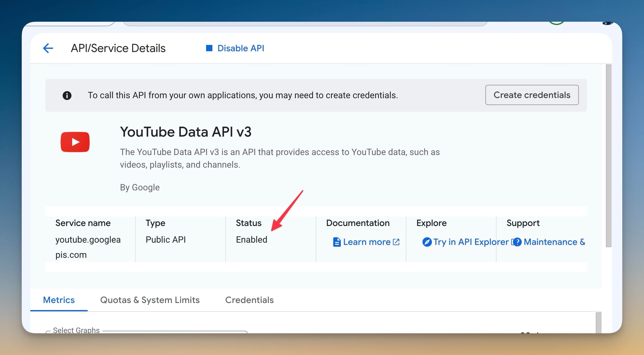Click the question mark support icon
Image resolution: width=644 pixels, height=355 pixels.
[517, 242]
